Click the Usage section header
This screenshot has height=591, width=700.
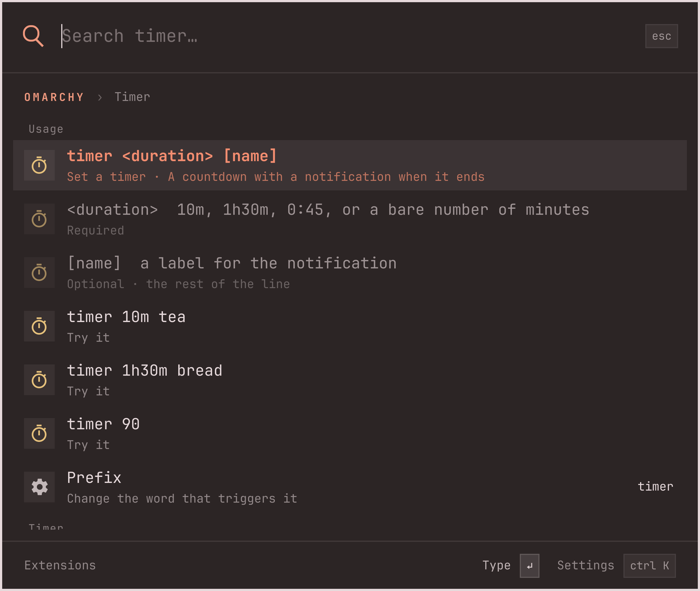click(x=46, y=129)
